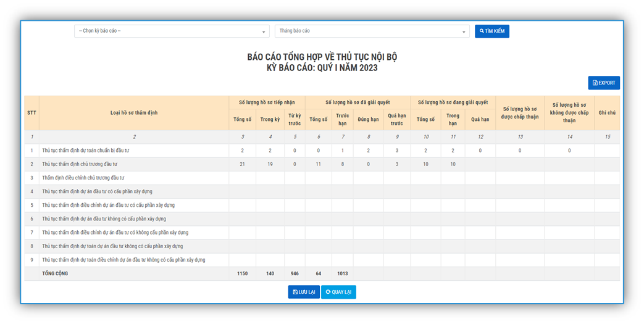644x324 pixels.
Task: Click the circular arrow icon in QUAY LẠI
Action: point(328,292)
